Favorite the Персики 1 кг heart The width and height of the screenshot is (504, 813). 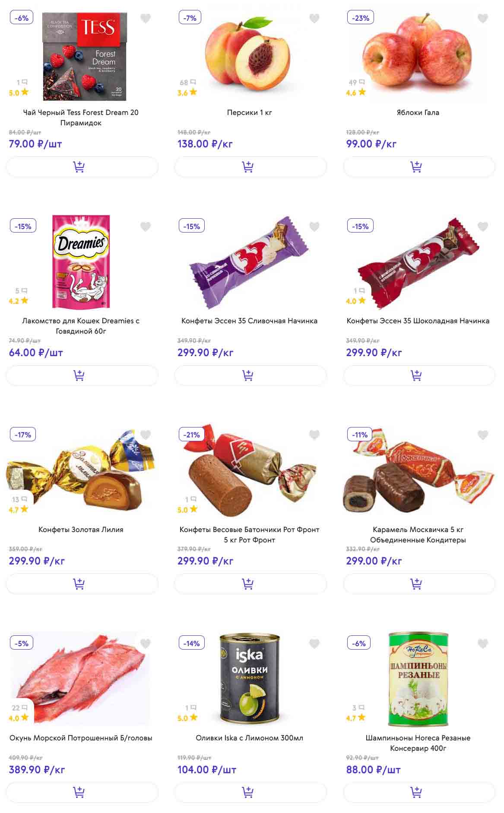point(314,18)
